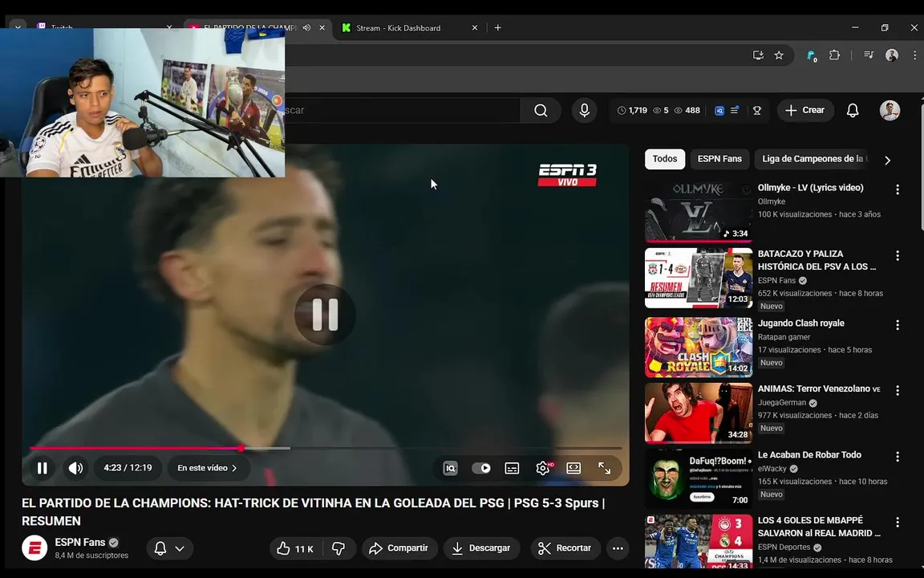This screenshot has height=578, width=924.
Task: Mute the video with the speaker icon
Action: coord(75,468)
